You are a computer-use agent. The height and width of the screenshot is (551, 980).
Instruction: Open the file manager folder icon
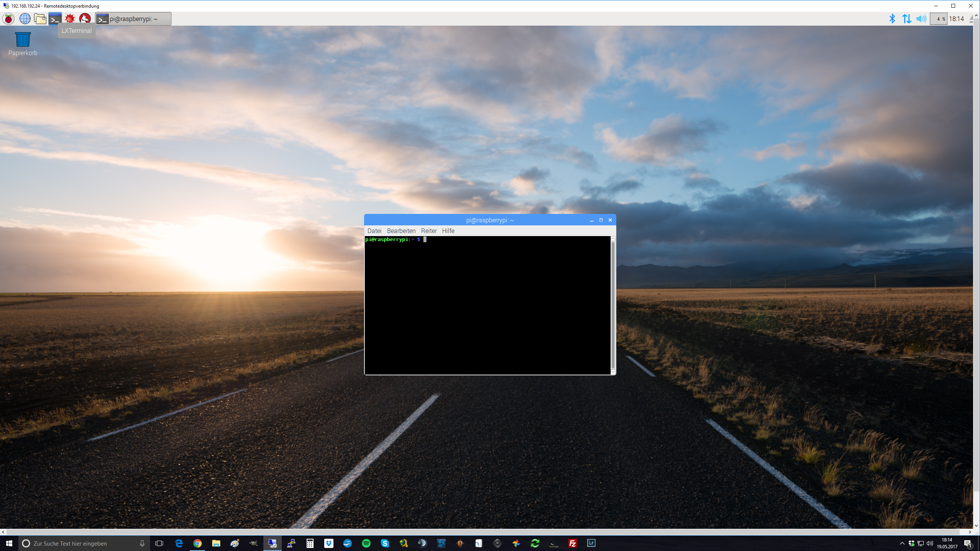40,19
